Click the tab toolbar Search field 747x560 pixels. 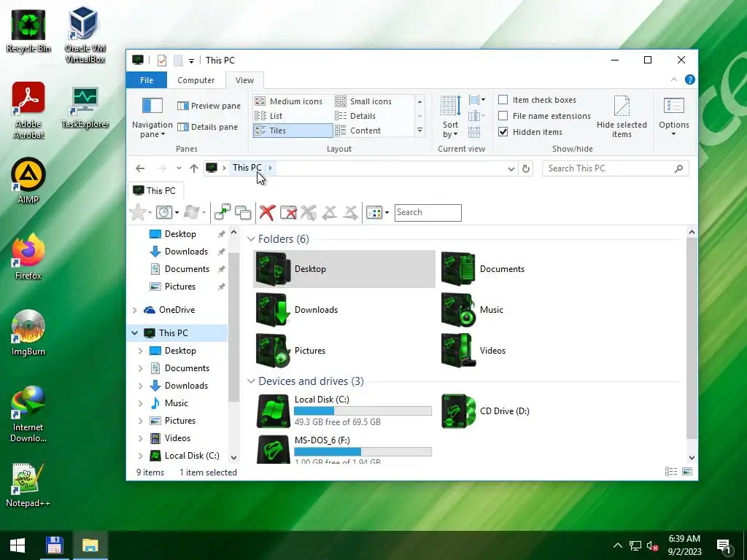click(427, 212)
